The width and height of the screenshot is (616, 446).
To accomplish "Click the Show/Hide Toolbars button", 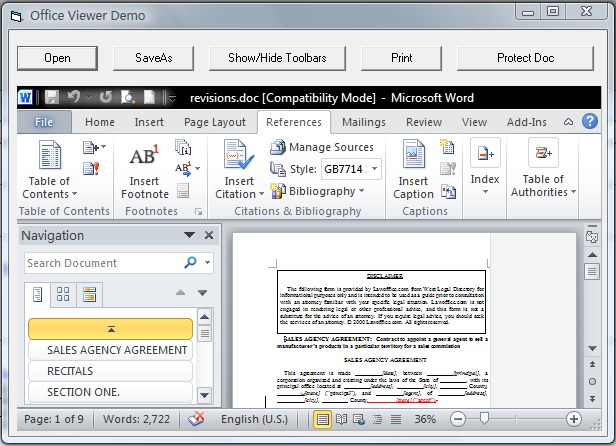I will [x=277, y=58].
